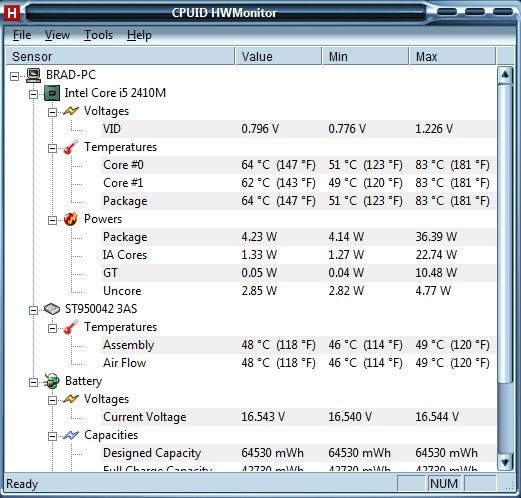Viewport: 521px width, 498px height.
Task: Open the Tools menu
Action: (x=98, y=35)
